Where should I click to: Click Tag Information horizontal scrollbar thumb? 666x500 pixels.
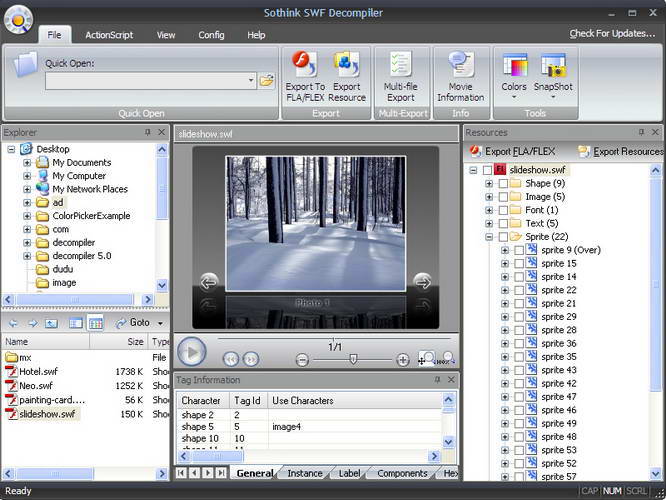217,456
